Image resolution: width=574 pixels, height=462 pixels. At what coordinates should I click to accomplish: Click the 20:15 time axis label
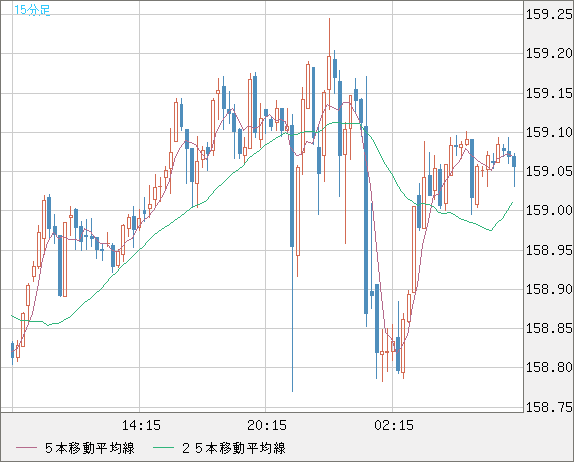[x=267, y=425]
